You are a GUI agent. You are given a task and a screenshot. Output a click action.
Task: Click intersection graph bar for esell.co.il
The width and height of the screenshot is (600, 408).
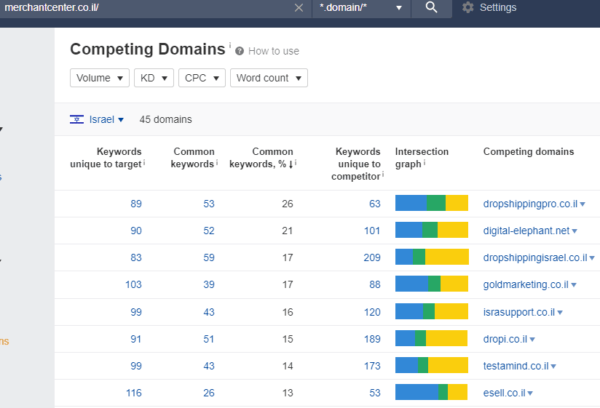[x=431, y=392]
